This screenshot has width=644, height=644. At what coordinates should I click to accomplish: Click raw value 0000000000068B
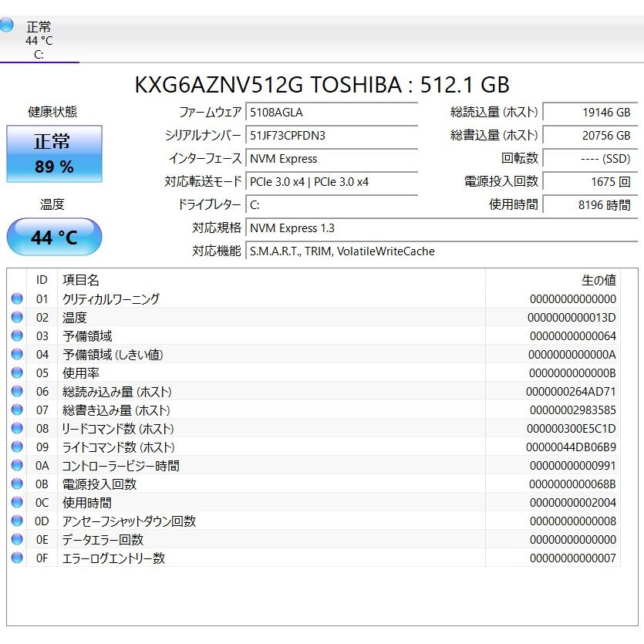pyautogui.click(x=572, y=484)
